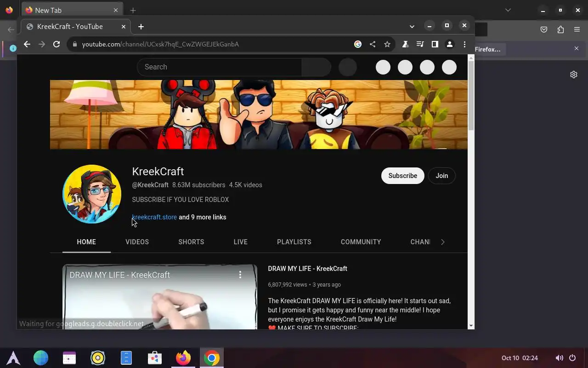Go back in the Chrome window
Image resolution: width=588 pixels, height=368 pixels.
pos(27,44)
